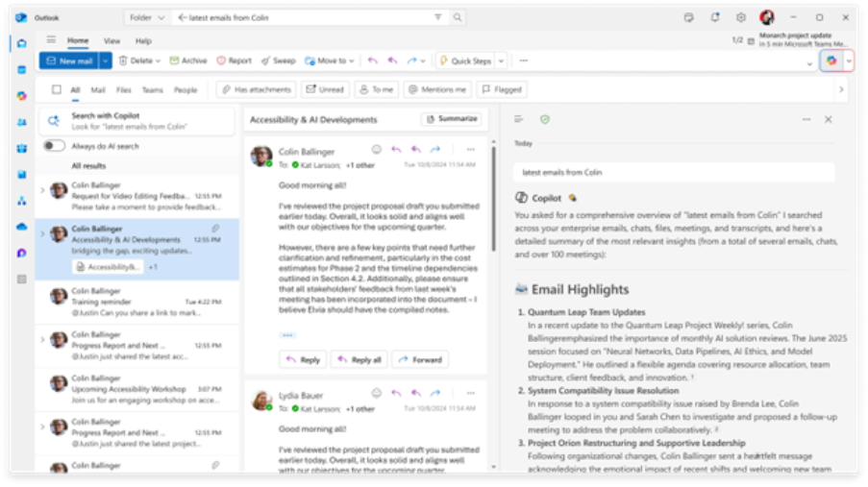Open Copilot app in left sidebar

pyautogui.click(x=21, y=96)
